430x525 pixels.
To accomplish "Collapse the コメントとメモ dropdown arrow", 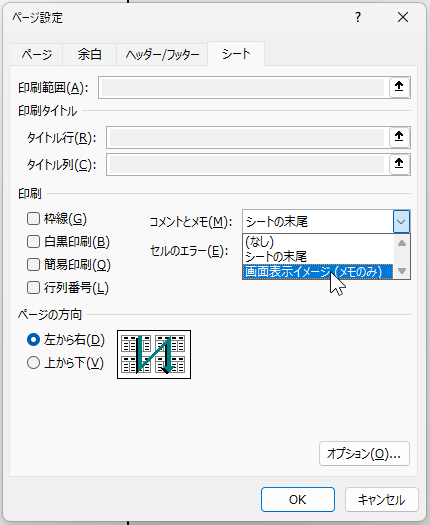I will (x=401, y=222).
